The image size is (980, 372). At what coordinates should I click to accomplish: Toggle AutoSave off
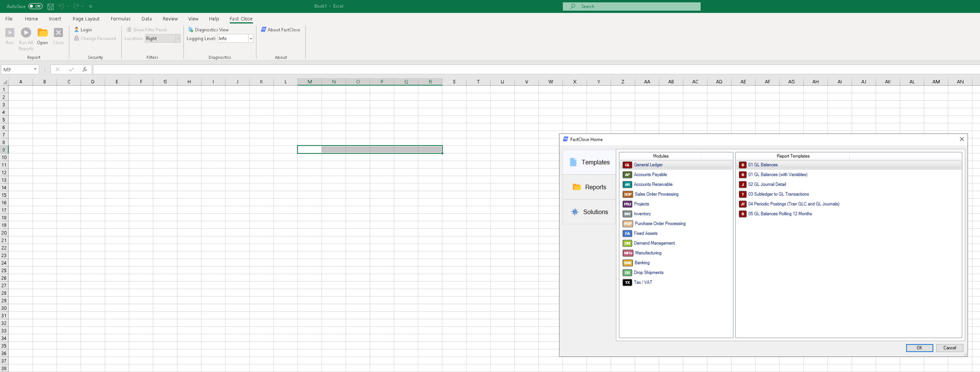[35, 6]
